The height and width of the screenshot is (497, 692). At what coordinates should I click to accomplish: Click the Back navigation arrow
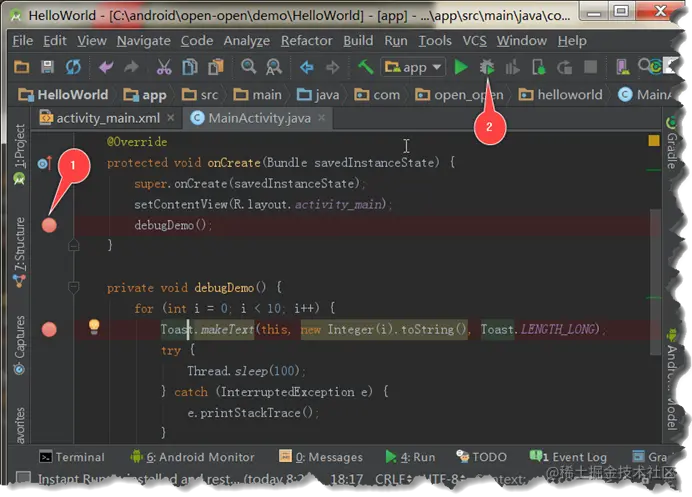tap(306, 67)
